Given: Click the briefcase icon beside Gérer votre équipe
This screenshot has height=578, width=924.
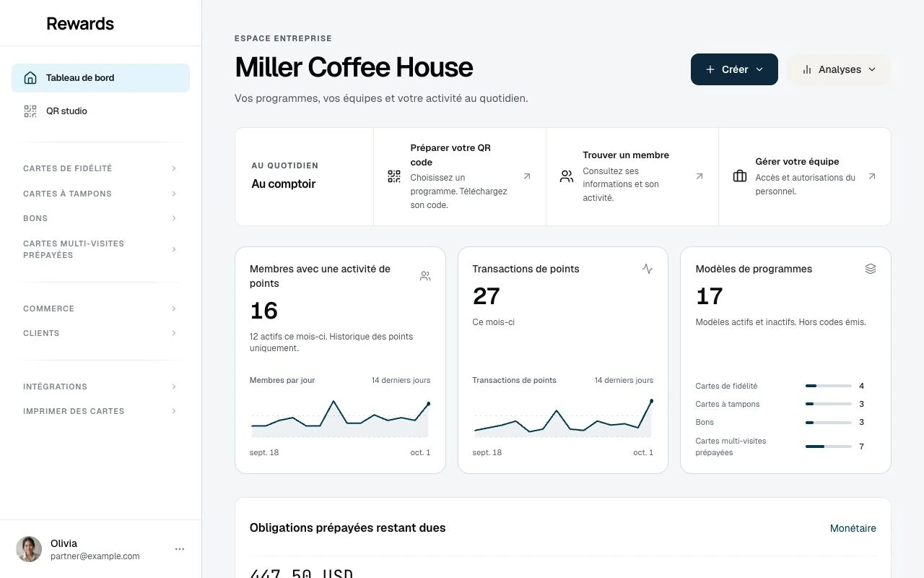Looking at the screenshot, I should [x=740, y=176].
